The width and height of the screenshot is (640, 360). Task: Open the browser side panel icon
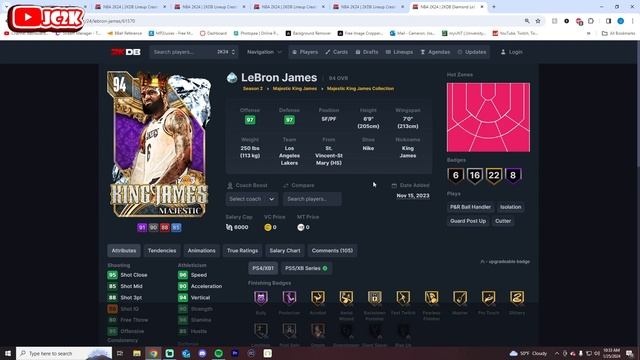(x=608, y=21)
